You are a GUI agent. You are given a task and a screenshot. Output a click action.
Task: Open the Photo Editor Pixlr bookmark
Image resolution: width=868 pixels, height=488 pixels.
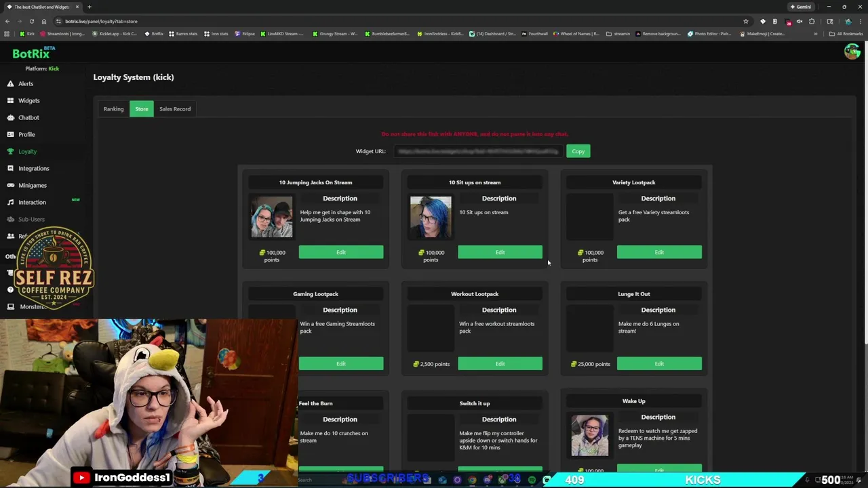coord(709,34)
